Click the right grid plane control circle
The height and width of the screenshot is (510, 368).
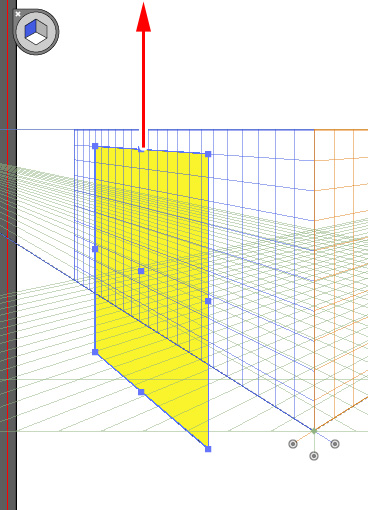(x=335, y=444)
